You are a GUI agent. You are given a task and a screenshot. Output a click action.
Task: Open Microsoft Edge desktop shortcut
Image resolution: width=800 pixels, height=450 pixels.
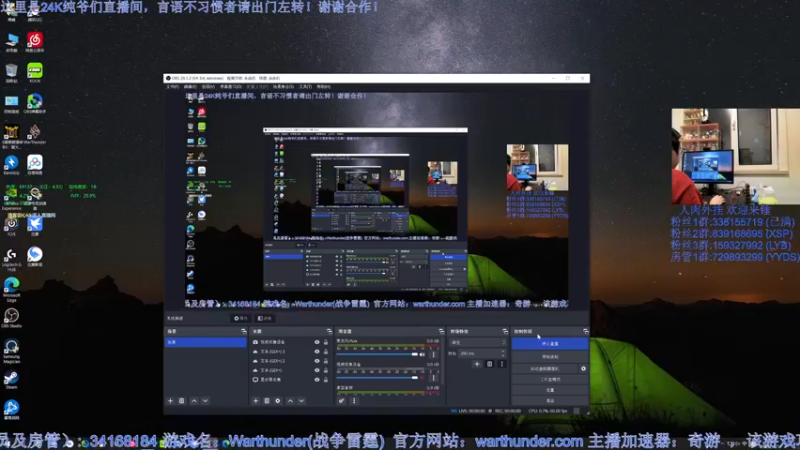11,289
